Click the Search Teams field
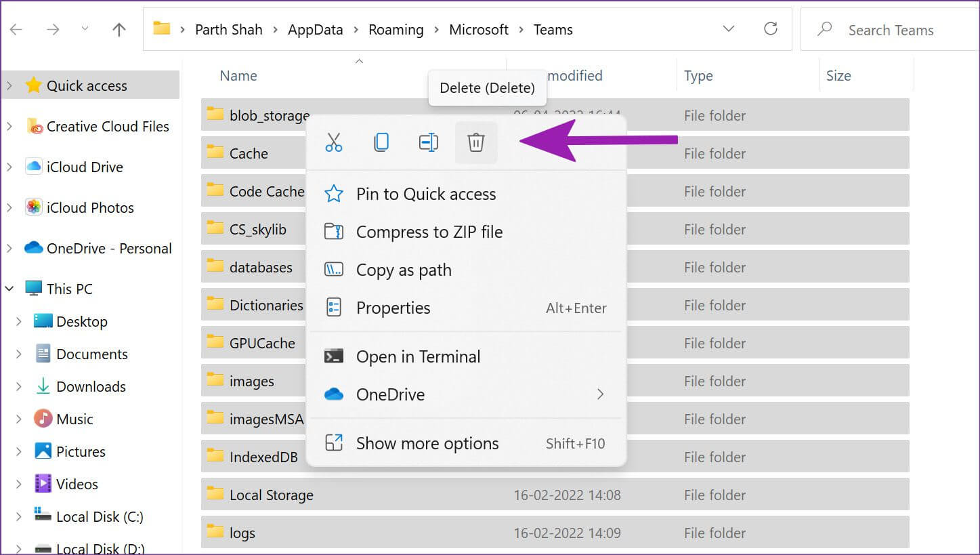Screen dimensions: 980x555 (x=890, y=29)
